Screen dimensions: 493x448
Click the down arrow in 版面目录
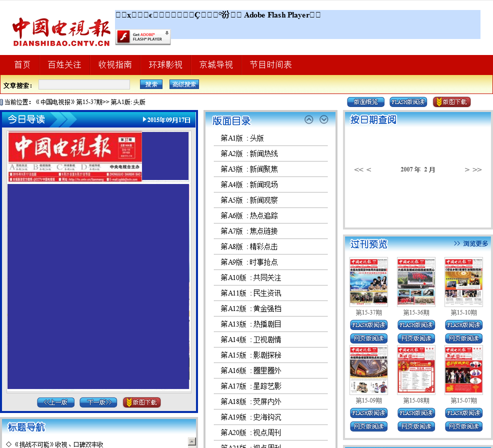(x=324, y=120)
